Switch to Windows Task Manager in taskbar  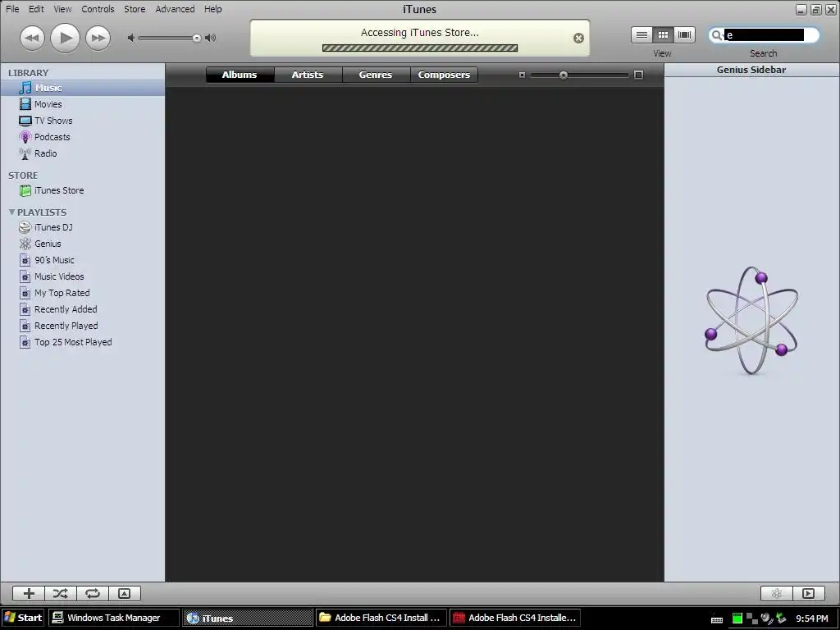pos(113,618)
